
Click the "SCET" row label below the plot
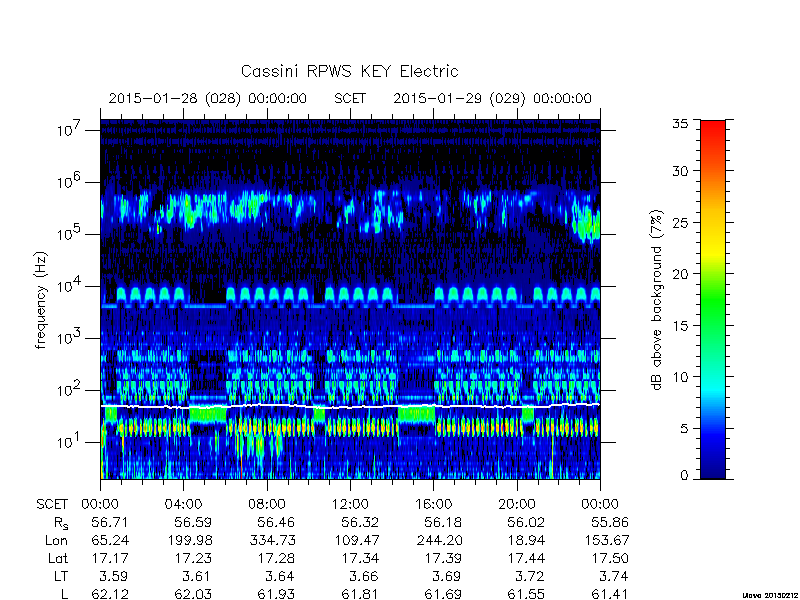[52, 504]
